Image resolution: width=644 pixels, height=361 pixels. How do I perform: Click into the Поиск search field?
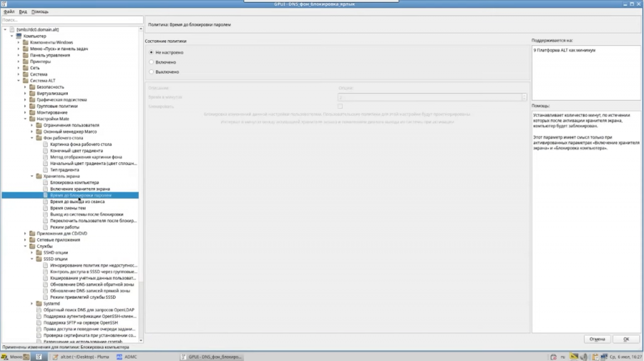point(72,20)
